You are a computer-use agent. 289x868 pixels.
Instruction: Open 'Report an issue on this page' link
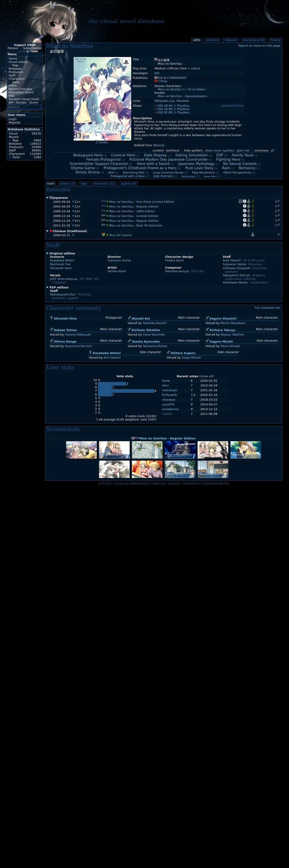click(x=259, y=46)
